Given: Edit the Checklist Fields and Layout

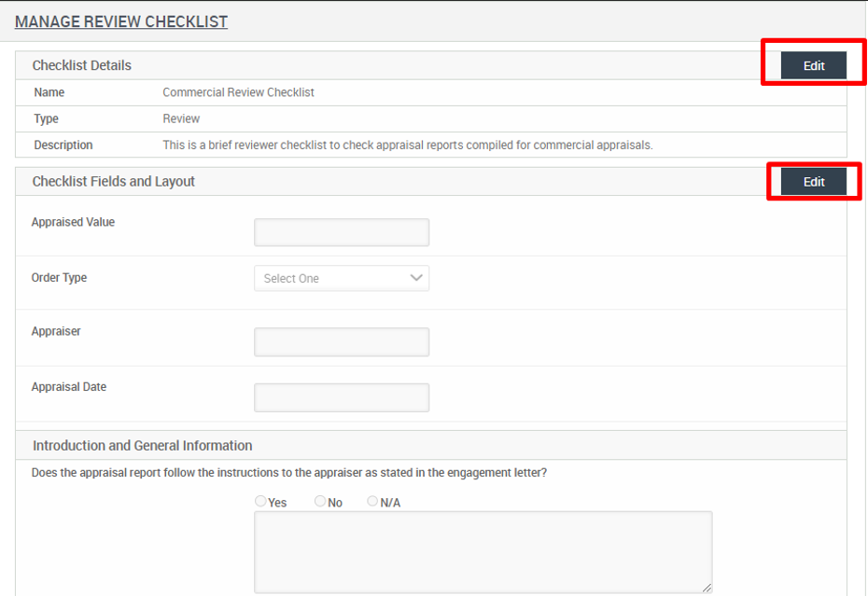Looking at the screenshot, I should point(812,181).
